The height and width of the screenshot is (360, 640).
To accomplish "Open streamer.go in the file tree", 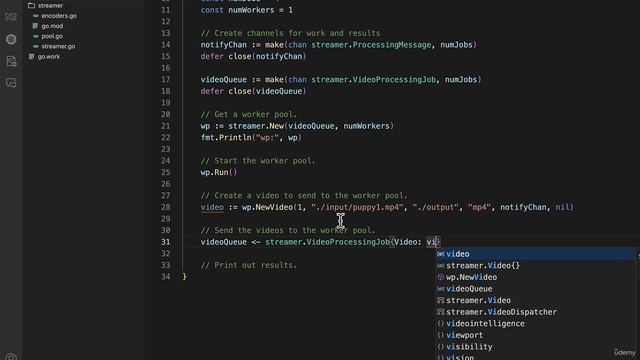I will 58,47.
